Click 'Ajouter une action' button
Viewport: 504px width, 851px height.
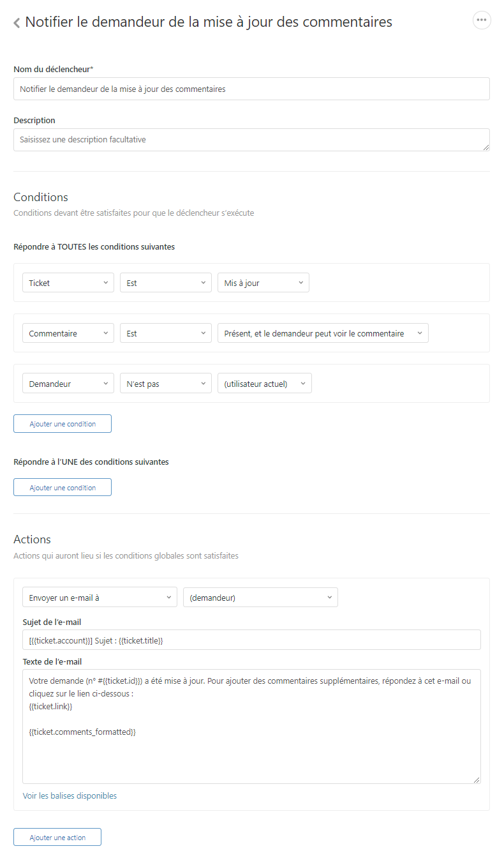point(57,838)
